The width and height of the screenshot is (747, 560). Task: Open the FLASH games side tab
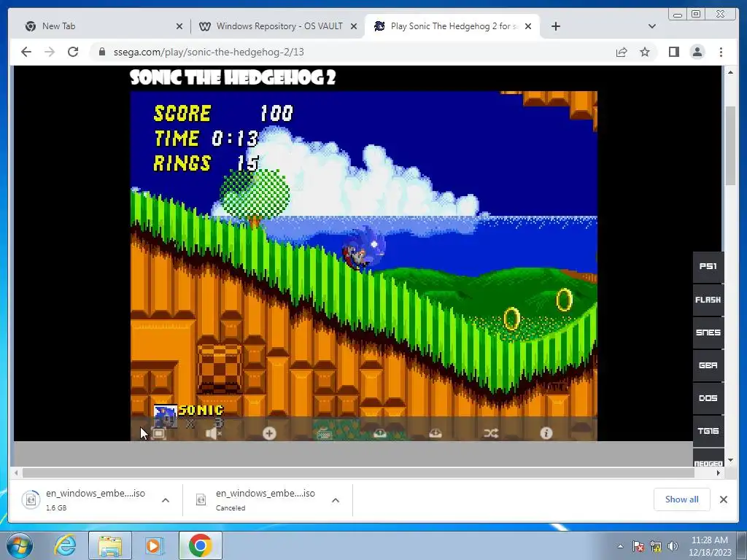click(x=708, y=300)
